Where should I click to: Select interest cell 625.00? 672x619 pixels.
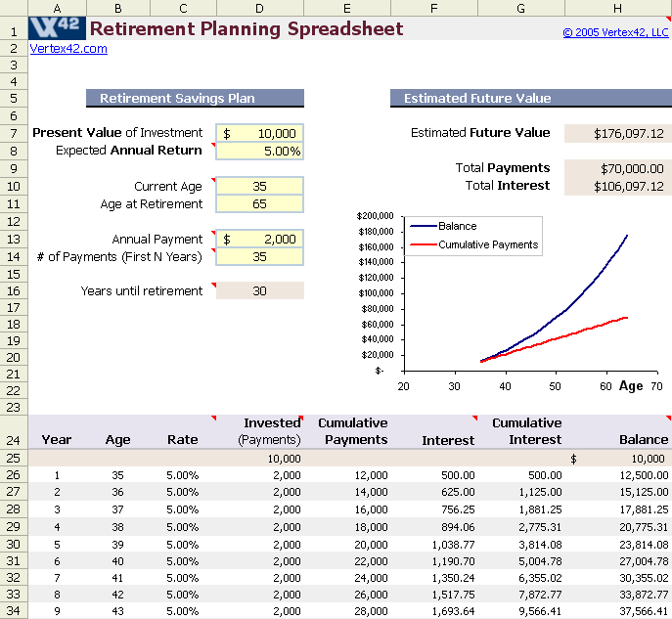[x=434, y=492]
